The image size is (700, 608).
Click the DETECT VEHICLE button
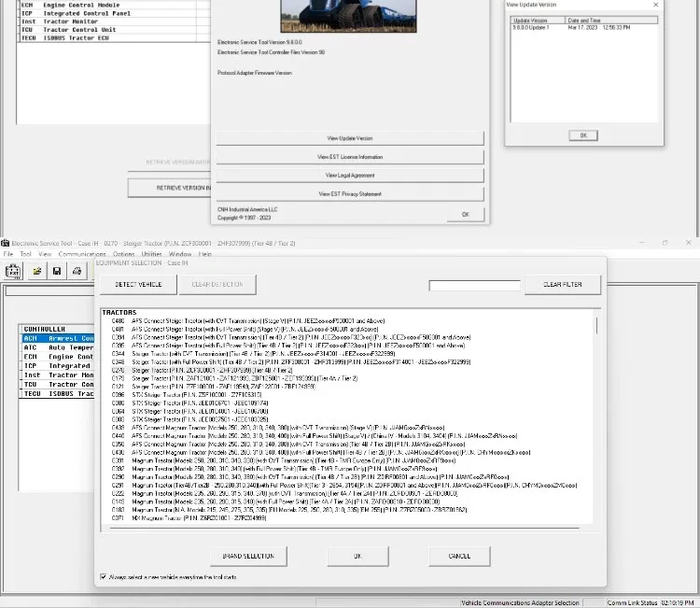click(138, 285)
